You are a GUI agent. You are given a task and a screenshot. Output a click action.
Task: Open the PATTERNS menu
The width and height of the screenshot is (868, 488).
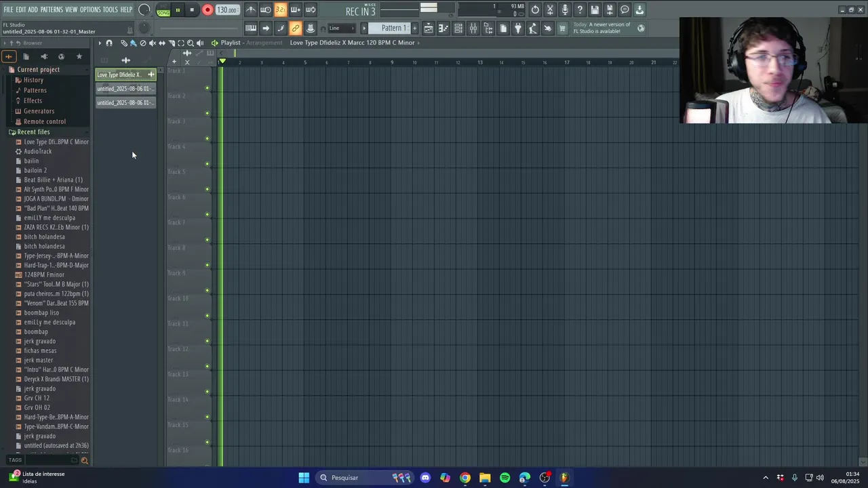click(52, 9)
